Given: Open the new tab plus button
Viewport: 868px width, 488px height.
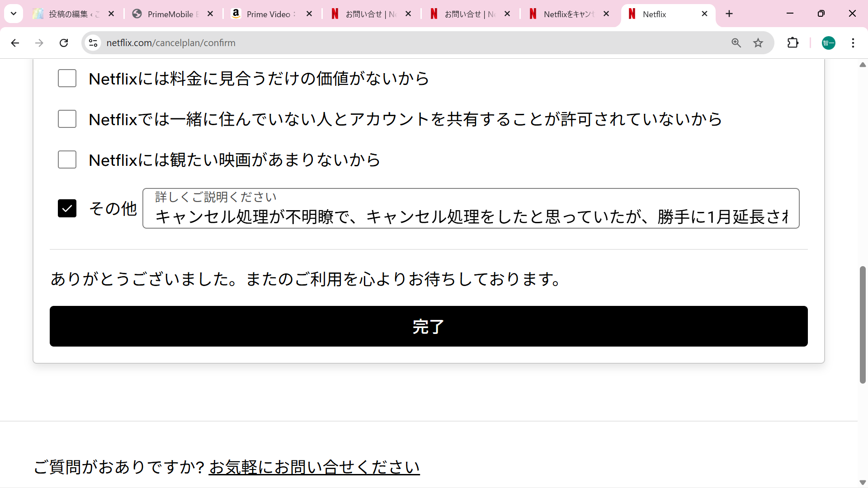Looking at the screenshot, I should click(729, 14).
